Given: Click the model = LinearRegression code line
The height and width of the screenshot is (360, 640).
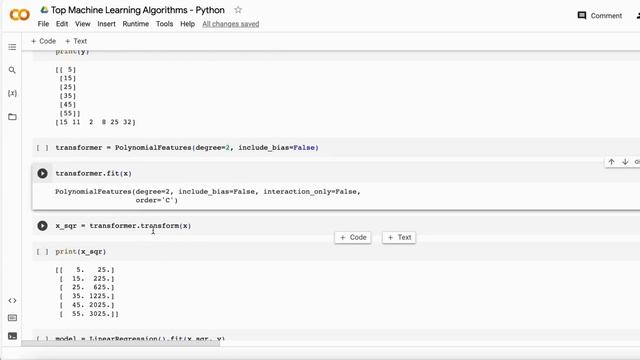Looking at the screenshot, I should coord(140,338).
